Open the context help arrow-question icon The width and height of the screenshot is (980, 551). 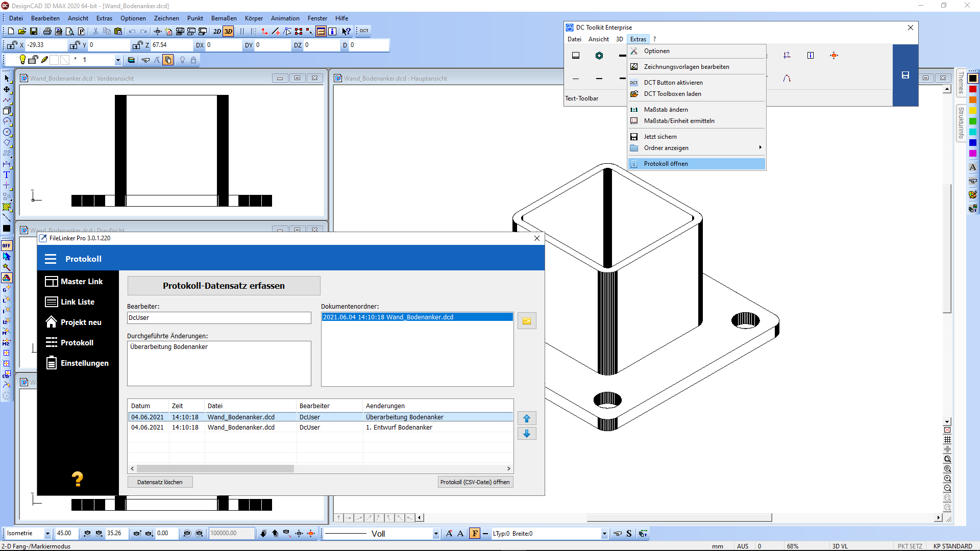[346, 31]
